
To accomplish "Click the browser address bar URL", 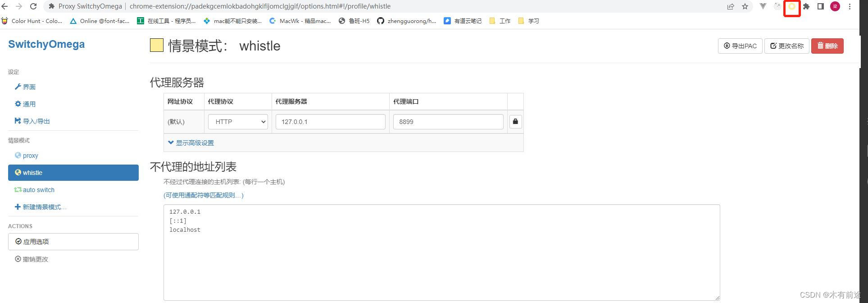I will (260, 6).
